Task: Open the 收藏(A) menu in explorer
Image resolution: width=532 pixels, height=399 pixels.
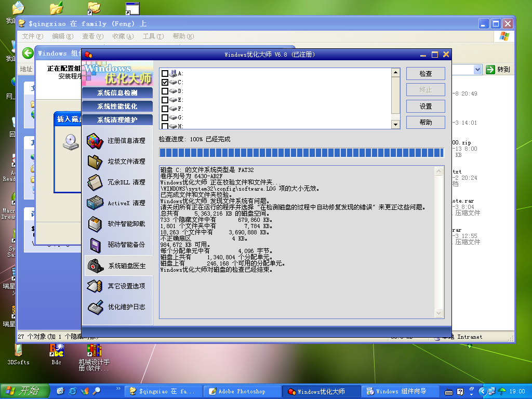Action: 123,36
